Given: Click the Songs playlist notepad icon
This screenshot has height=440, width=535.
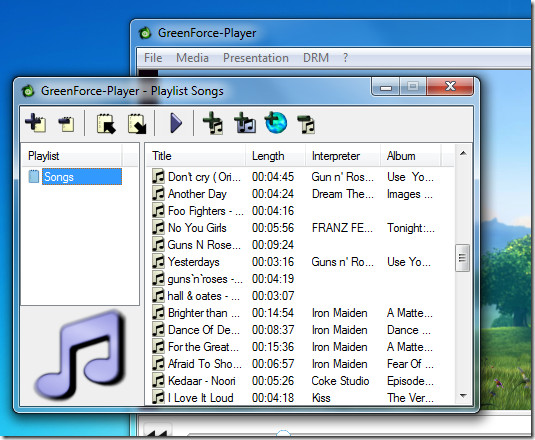Looking at the screenshot, I should point(33,176).
